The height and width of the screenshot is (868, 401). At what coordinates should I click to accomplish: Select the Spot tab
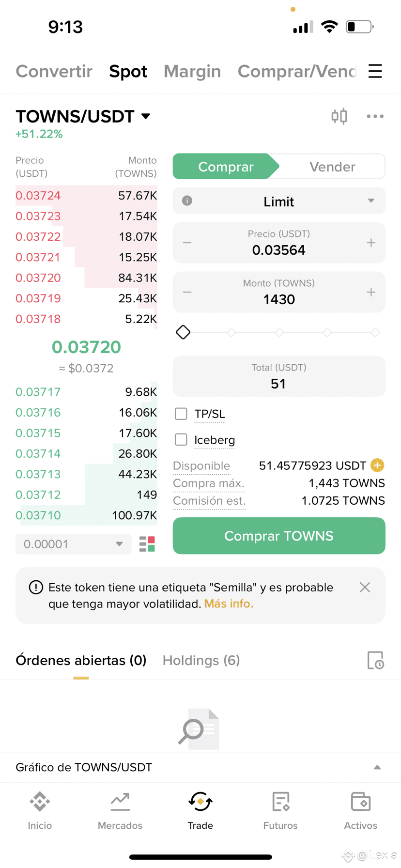128,71
